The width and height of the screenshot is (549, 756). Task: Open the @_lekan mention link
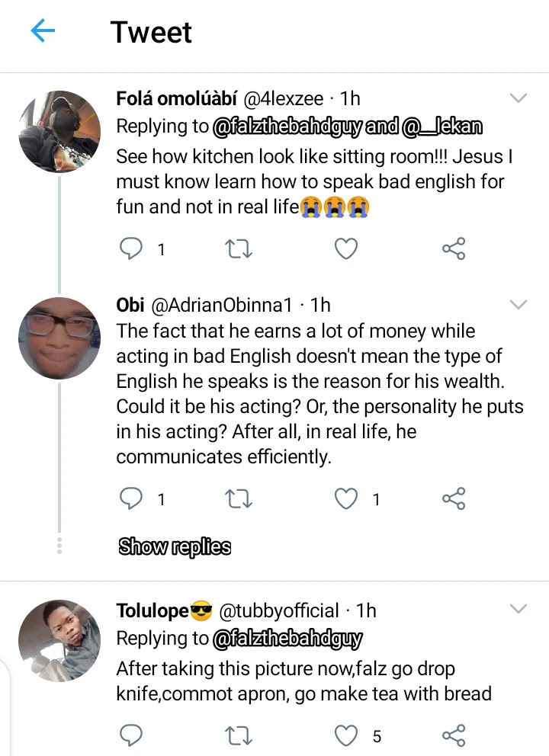point(445,127)
